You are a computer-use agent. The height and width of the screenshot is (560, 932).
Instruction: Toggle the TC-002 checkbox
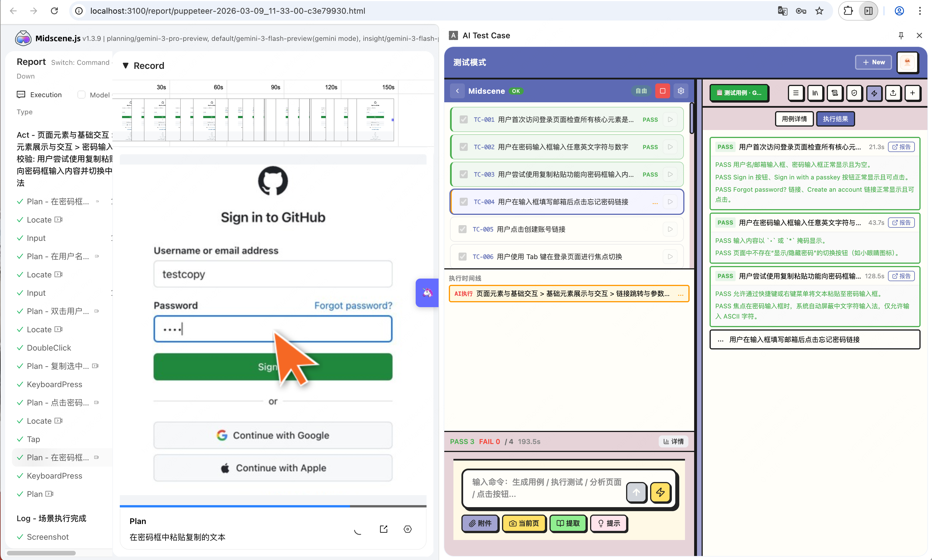[x=463, y=147]
